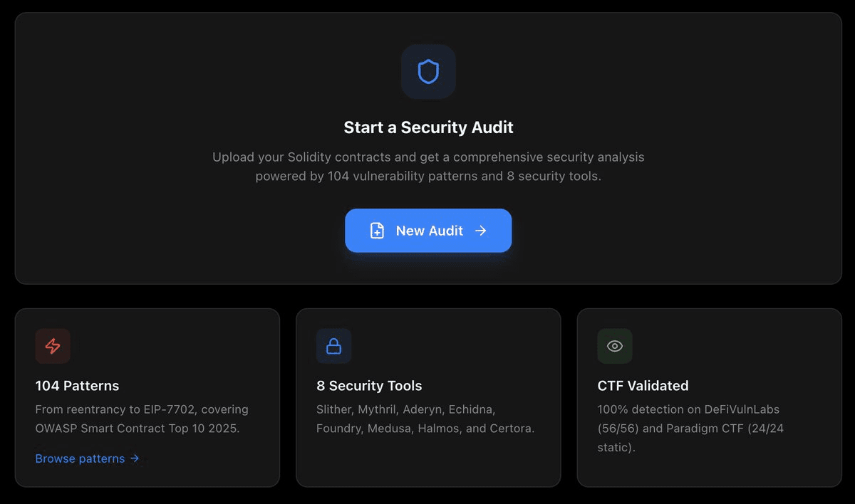
Task: Click the "104 Patterns" card title
Action: [x=77, y=386]
